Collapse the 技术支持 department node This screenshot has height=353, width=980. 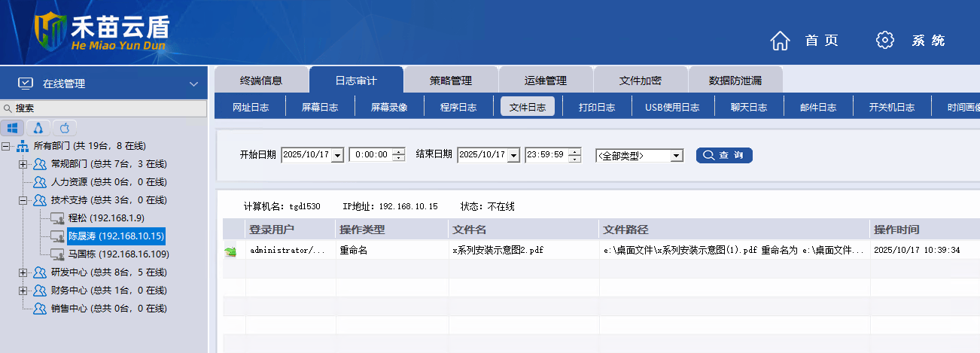tap(23, 200)
